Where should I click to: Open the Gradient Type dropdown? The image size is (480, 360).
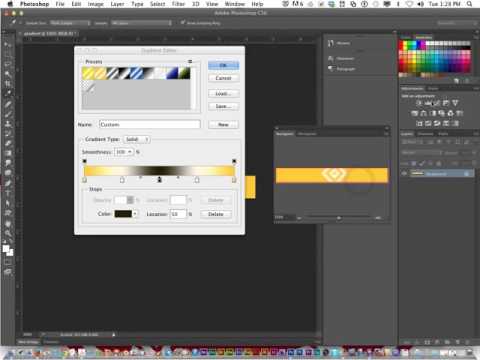[x=137, y=139]
